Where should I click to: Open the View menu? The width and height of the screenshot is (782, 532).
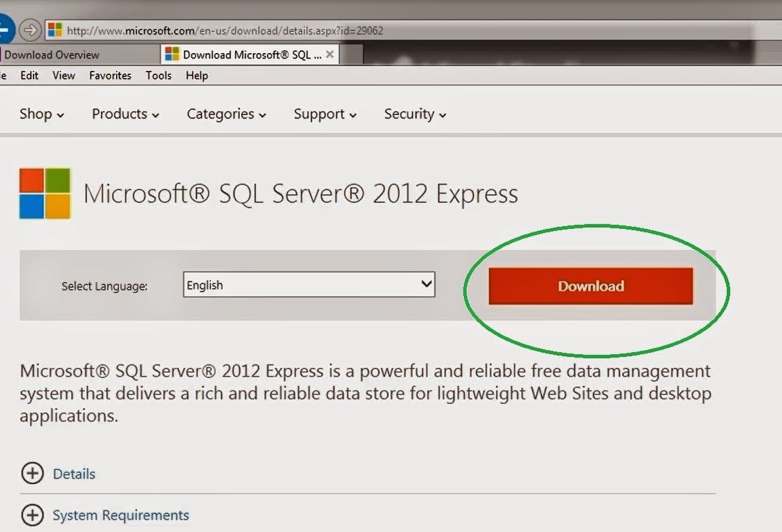click(x=64, y=76)
